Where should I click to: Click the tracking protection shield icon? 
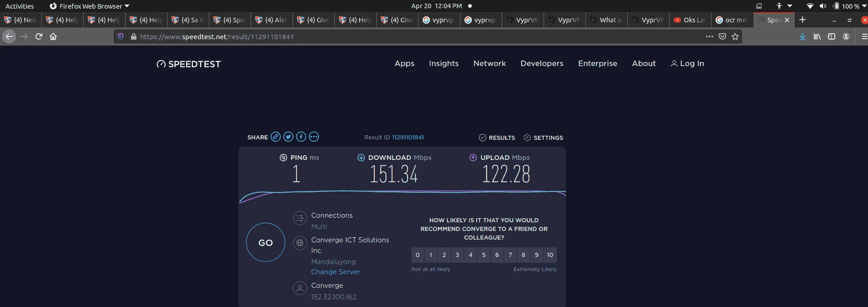121,36
